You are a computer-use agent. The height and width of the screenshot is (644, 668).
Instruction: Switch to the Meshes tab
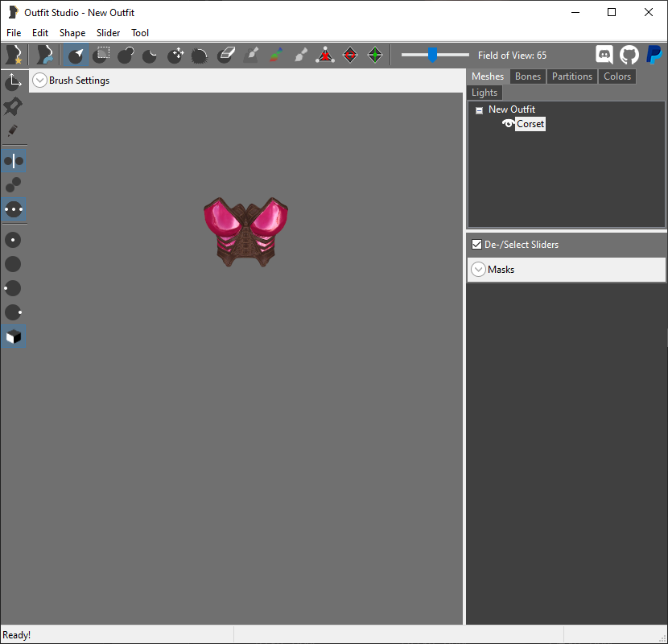pyautogui.click(x=488, y=76)
